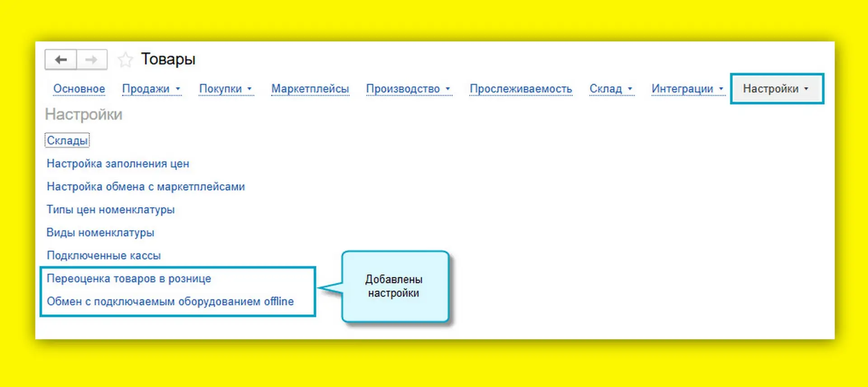Open the Маркетплейсы section
Image resolution: width=868 pixels, height=387 pixels.
click(x=310, y=89)
